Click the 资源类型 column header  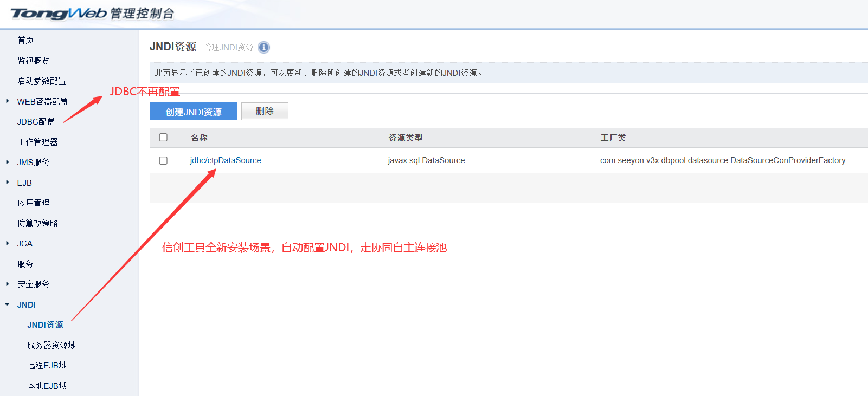pos(406,138)
